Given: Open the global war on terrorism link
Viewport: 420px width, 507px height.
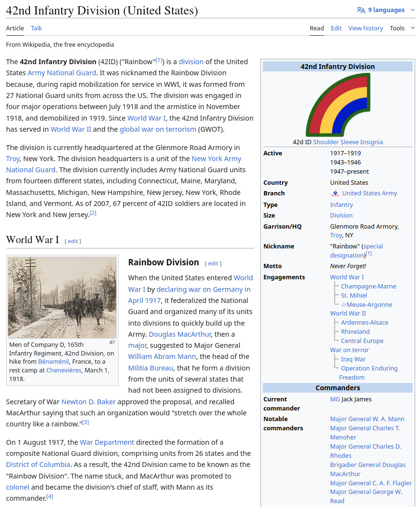Looking at the screenshot, I should (158, 129).
